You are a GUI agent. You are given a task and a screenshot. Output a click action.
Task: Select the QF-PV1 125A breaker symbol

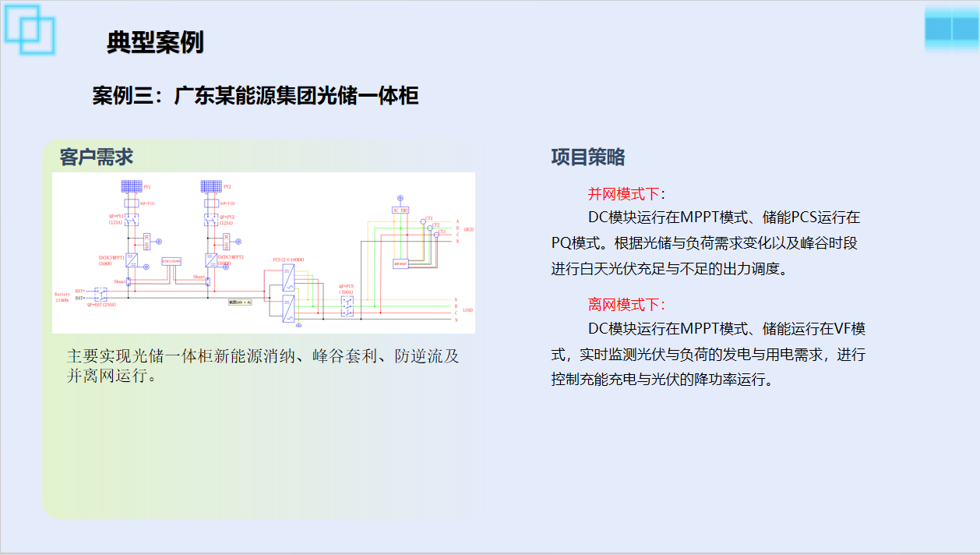tap(131, 219)
